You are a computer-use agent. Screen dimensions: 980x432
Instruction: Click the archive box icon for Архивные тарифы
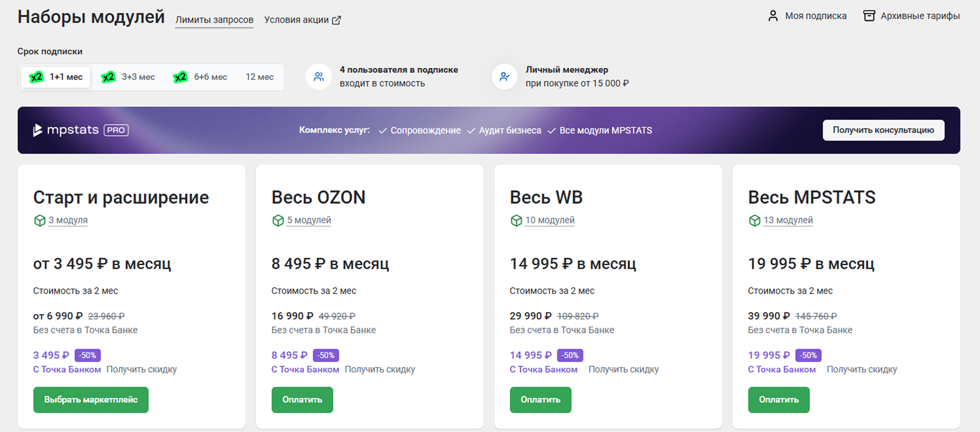[869, 16]
